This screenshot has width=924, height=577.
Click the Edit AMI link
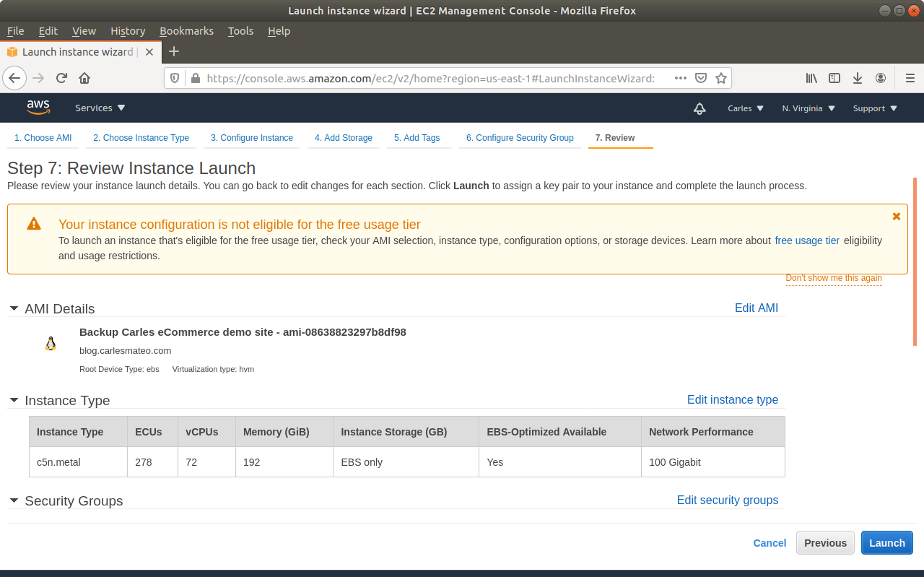tap(756, 308)
